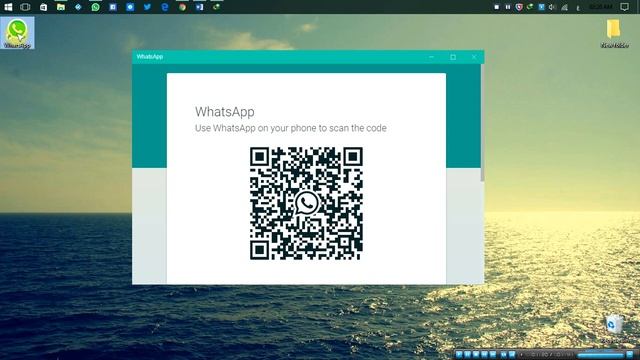This screenshot has width=640, height=360.
Task: Click play button in bottom media bar
Action: 459,354
